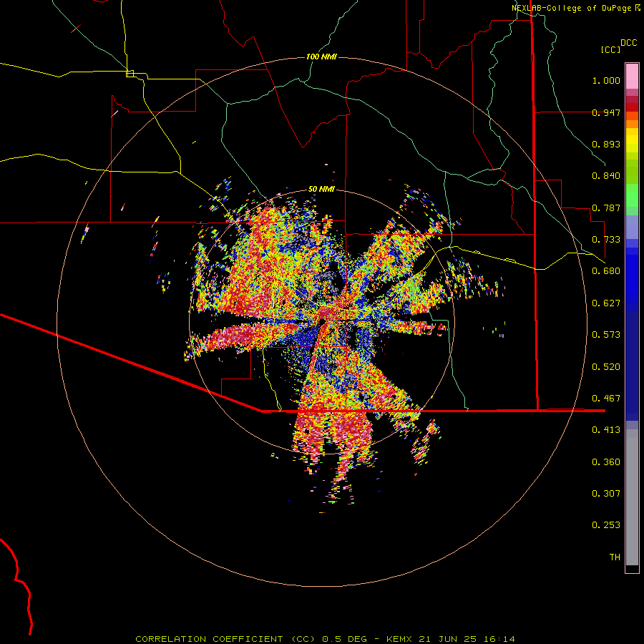Pick the bright green swatch on the colorbar
This screenshot has height=644, width=644.
[632, 195]
